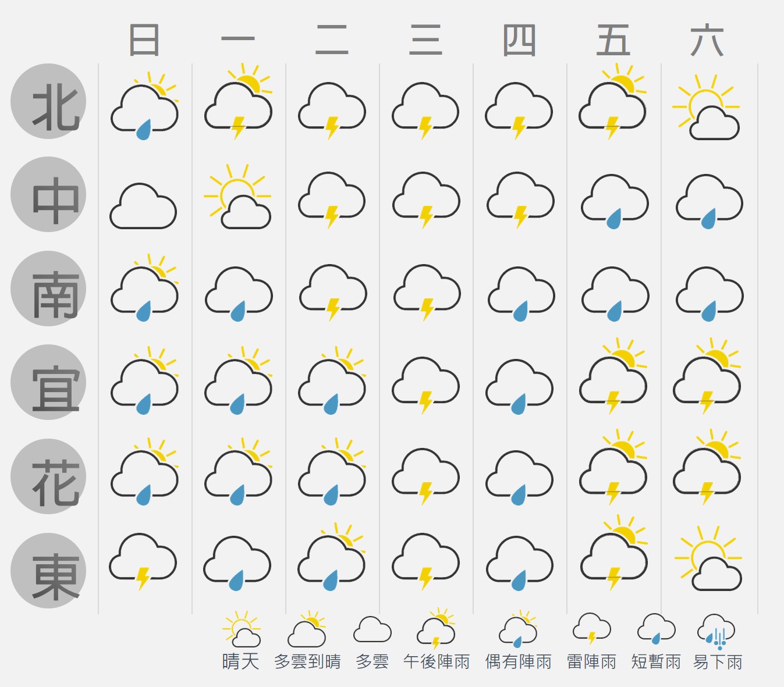Click 宜 row's 一 column sun-cloud-raindrop icon
784x687 pixels.
tap(238, 380)
